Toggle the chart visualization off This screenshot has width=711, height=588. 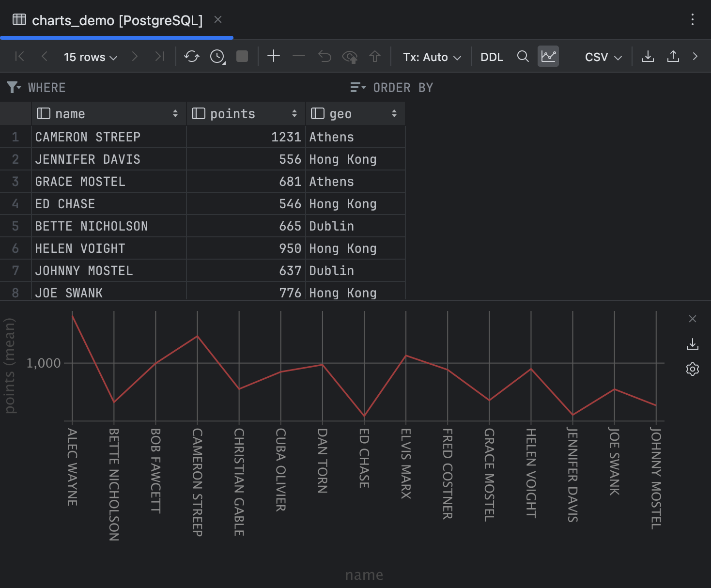548,56
